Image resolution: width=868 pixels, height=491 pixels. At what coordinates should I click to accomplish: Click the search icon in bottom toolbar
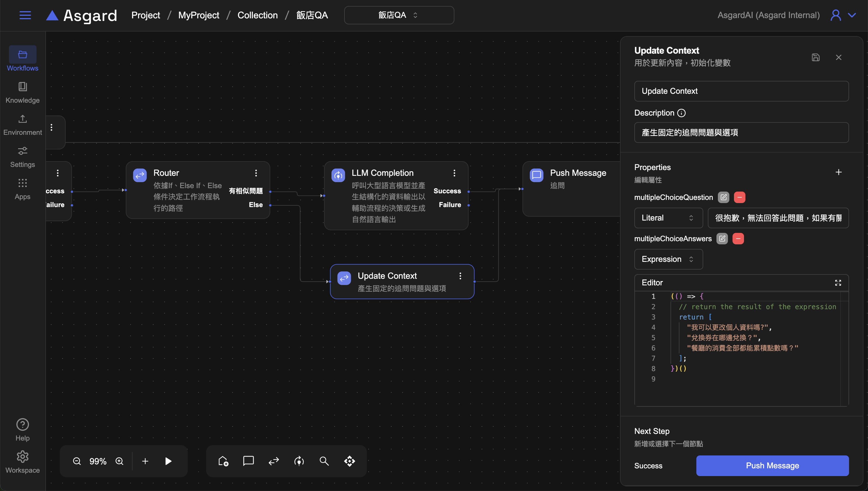point(324,461)
